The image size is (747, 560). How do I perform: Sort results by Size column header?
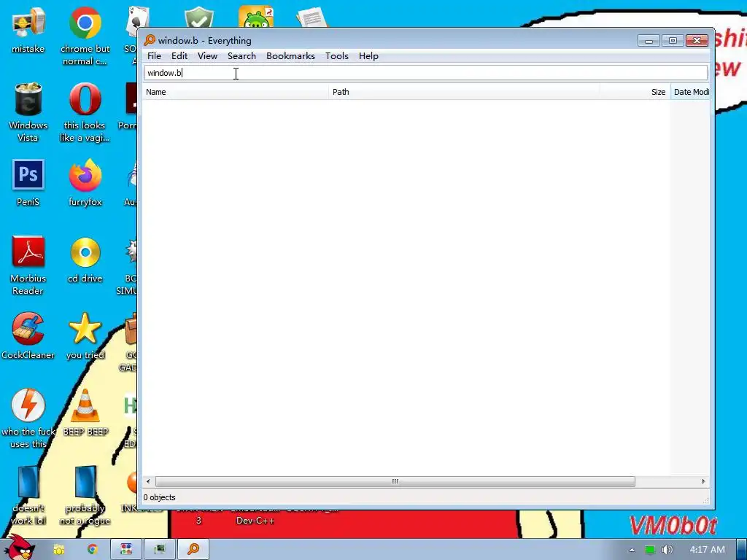(x=635, y=92)
